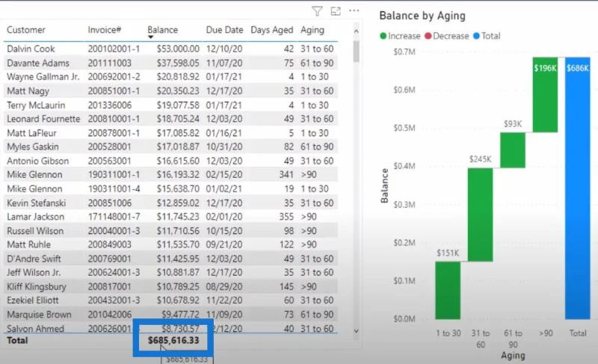Screen dimensions: 598x364
Task: Click the table scrollbar thumb
Action: tap(357, 51)
